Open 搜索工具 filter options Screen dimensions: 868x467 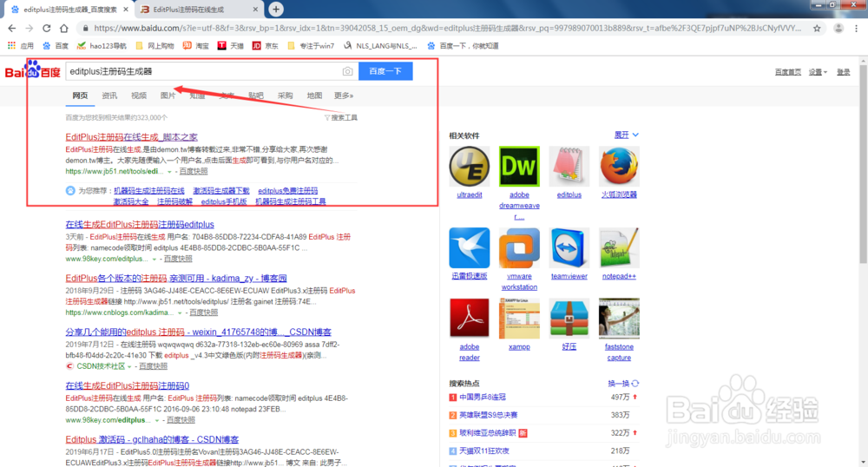(341, 117)
